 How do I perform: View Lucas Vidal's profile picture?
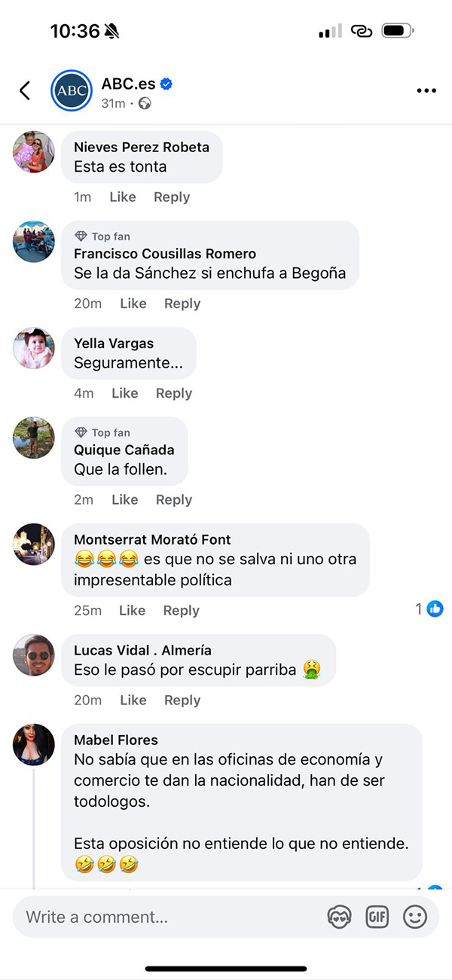point(34,655)
